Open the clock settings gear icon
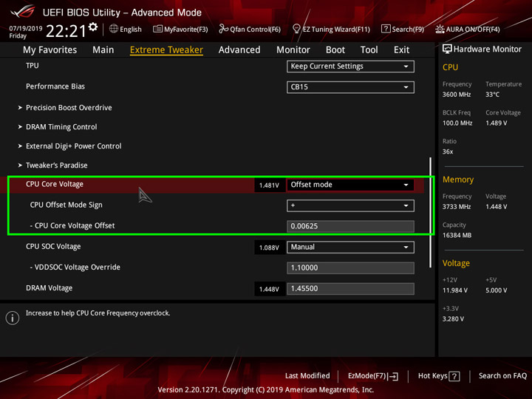Viewport: 532px width, 399px height. pyautogui.click(x=93, y=27)
